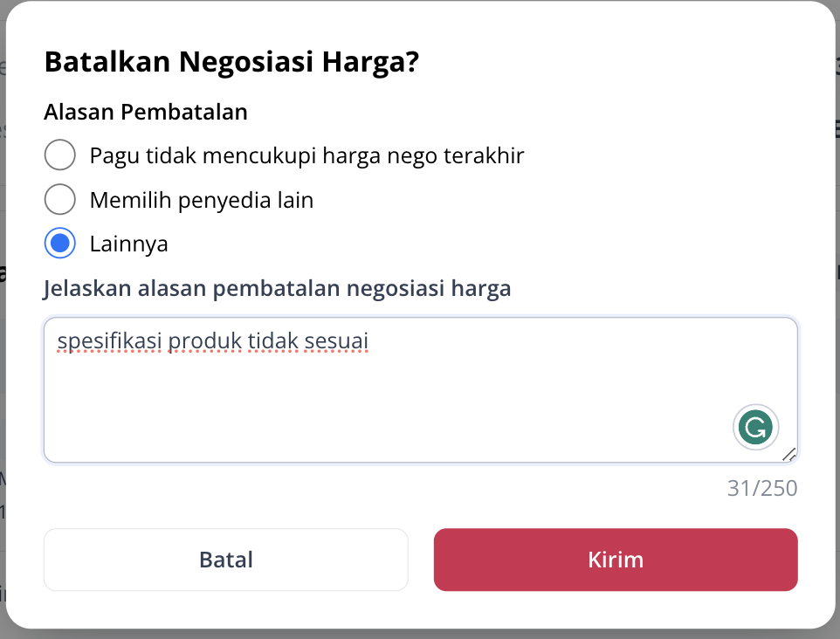The image size is (840, 639).
Task: Click the 31/250 character counter
Action: (x=761, y=488)
